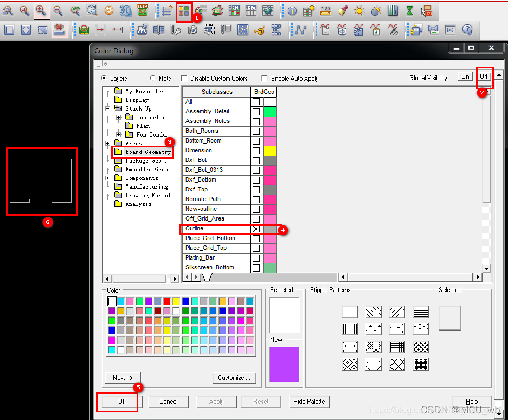Click the add rectangle shape icon

9,30
